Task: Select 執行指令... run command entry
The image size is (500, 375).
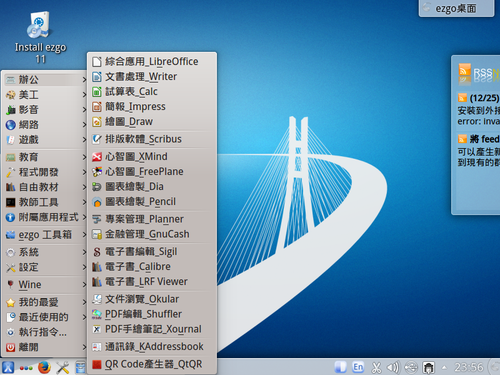Action: (45, 332)
